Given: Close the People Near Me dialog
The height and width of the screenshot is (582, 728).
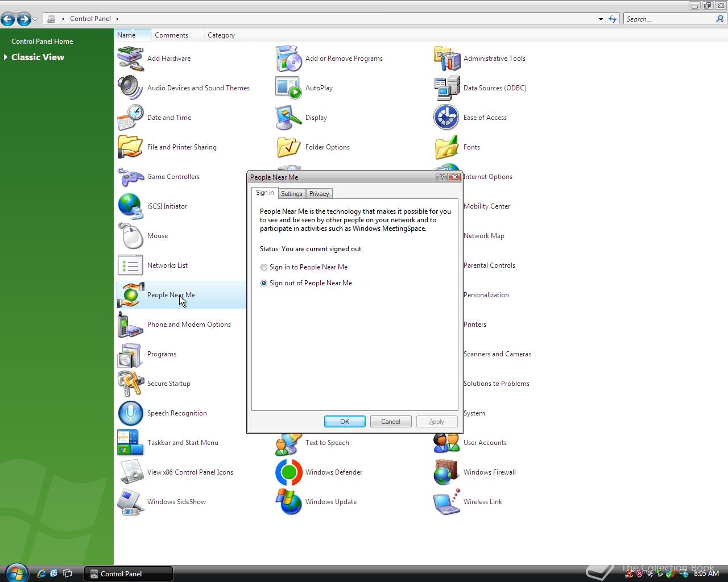Looking at the screenshot, I should click(454, 177).
